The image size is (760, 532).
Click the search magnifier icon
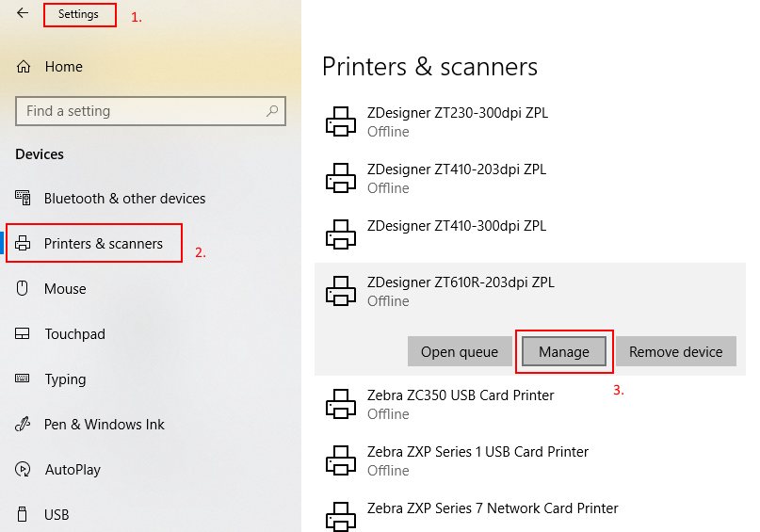[272, 111]
